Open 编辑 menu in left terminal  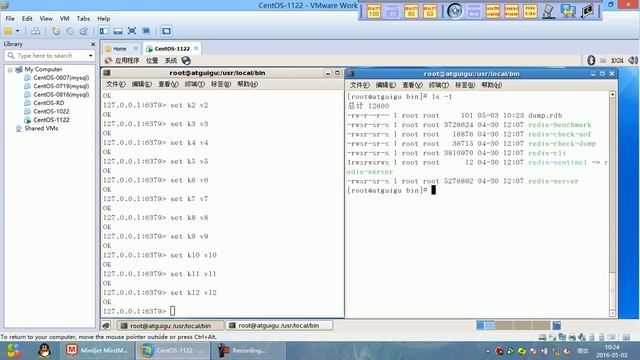click(142, 84)
